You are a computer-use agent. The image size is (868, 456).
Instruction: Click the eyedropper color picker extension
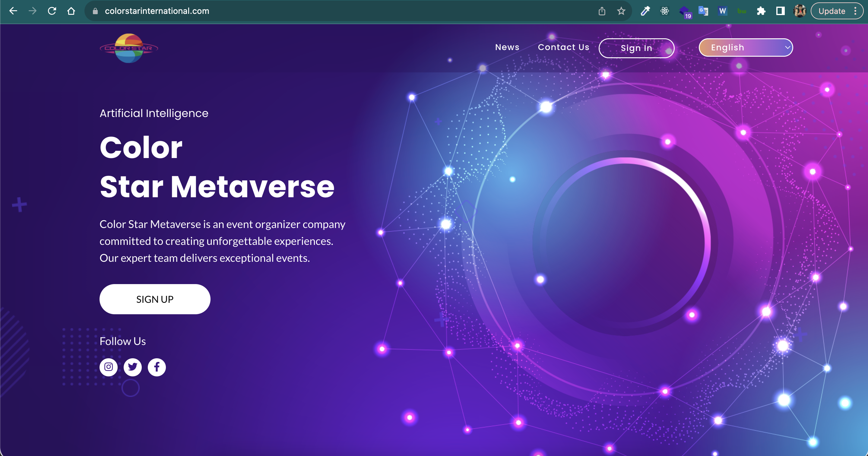click(x=645, y=11)
